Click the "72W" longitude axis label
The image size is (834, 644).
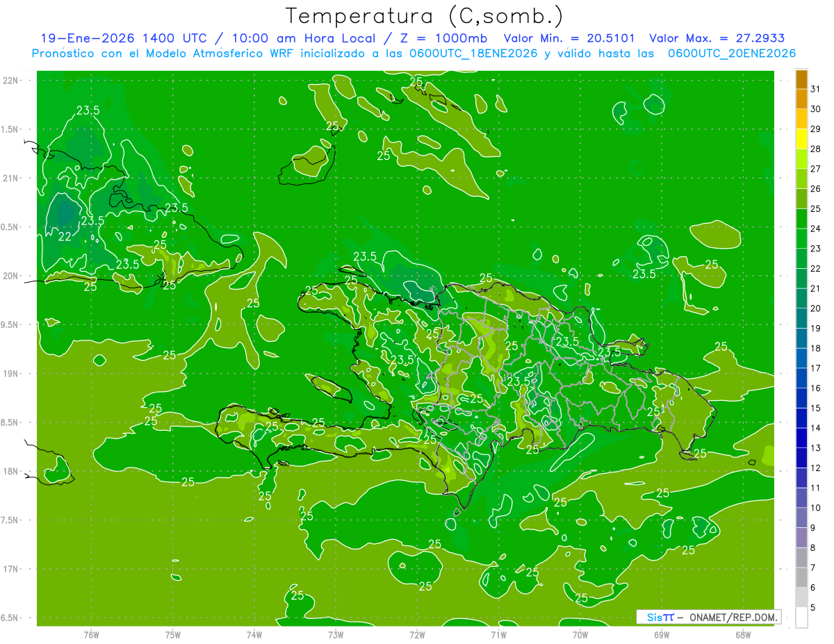pos(417,634)
